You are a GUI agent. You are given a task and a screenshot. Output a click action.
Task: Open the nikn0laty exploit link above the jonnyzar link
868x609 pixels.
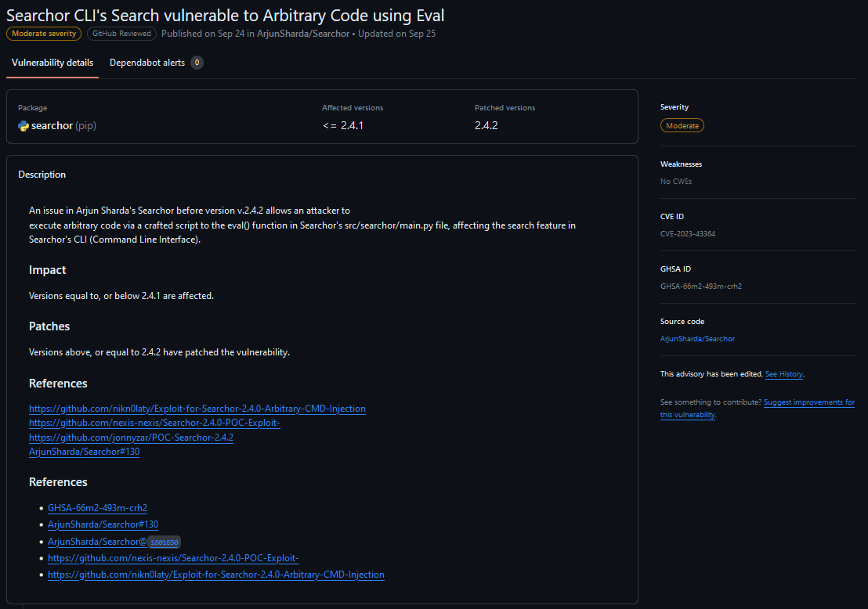[197, 408]
